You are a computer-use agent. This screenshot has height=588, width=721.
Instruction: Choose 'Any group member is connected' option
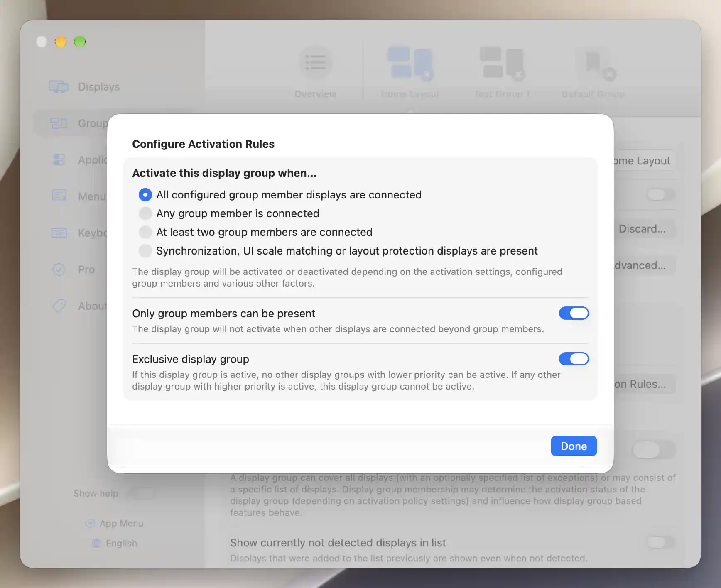click(145, 213)
